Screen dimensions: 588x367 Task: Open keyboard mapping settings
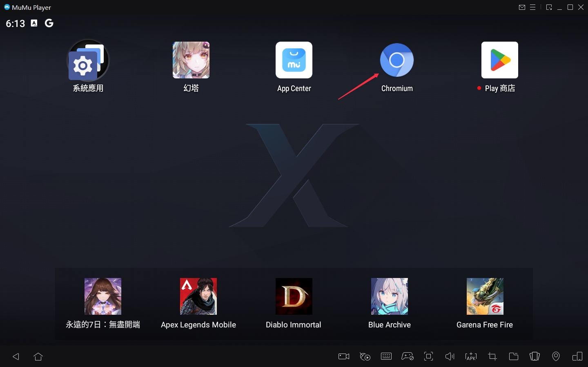click(x=386, y=356)
